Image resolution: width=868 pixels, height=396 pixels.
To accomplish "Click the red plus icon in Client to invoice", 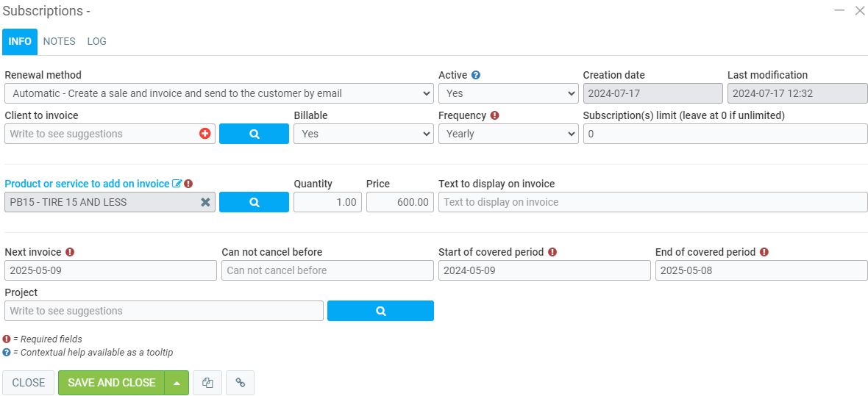I will point(204,134).
